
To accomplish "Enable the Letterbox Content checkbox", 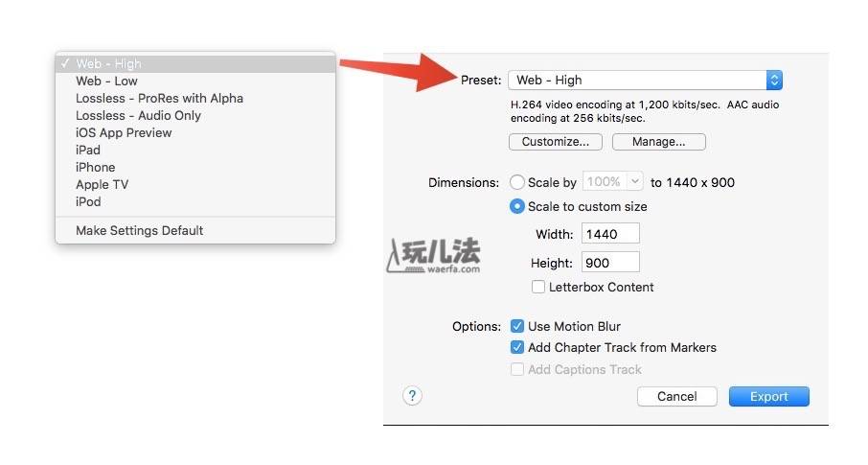I will point(538,287).
